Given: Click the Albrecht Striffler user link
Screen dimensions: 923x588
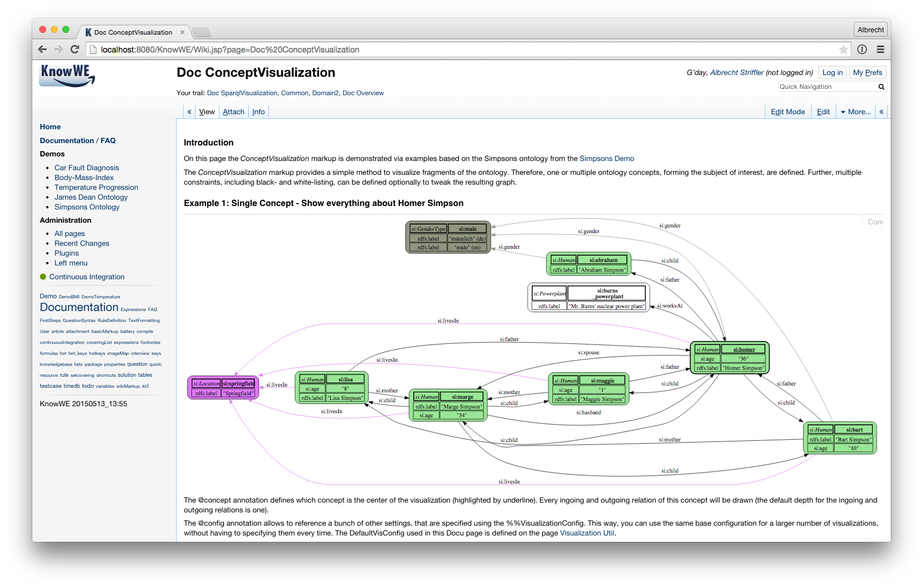Looking at the screenshot, I should pyautogui.click(x=737, y=73).
